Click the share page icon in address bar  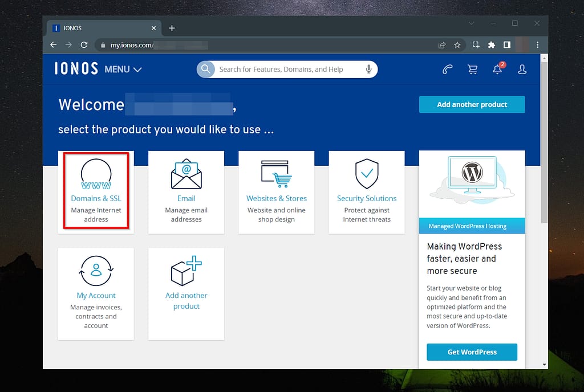pos(442,45)
